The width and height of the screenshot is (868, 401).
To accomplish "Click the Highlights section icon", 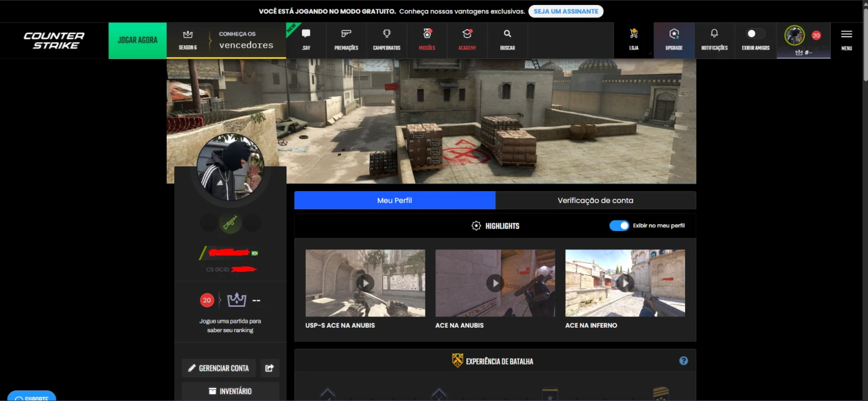I will [x=476, y=226].
